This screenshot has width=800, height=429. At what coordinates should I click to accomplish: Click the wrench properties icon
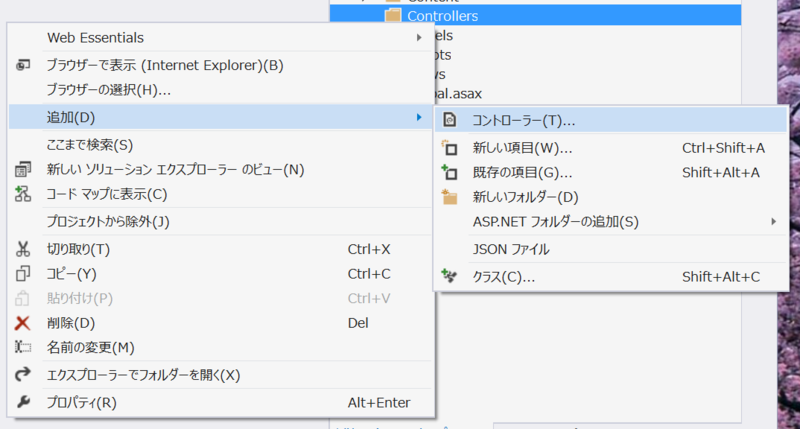click(23, 402)
